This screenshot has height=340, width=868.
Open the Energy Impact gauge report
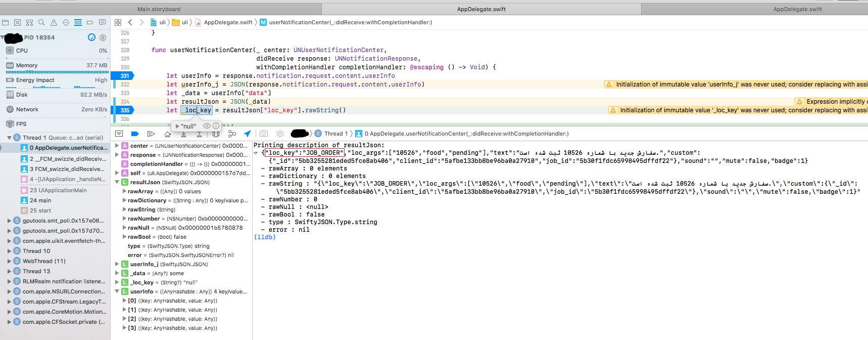click(55, 81)
